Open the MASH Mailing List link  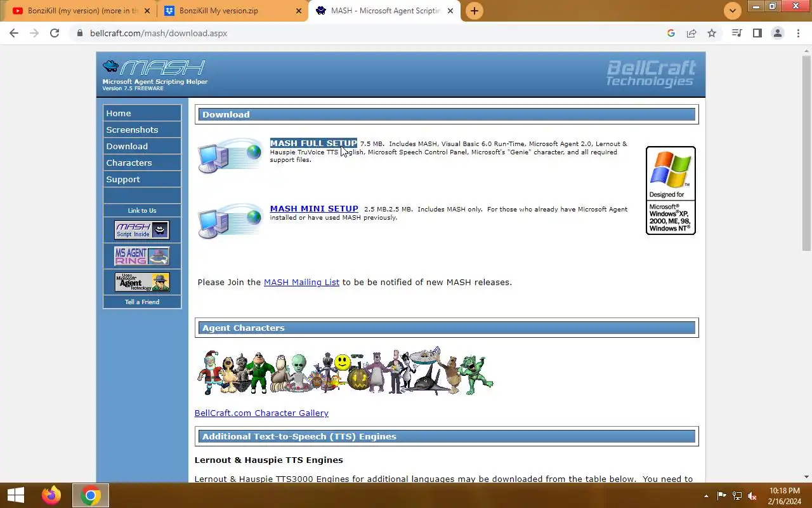(301, 282)
